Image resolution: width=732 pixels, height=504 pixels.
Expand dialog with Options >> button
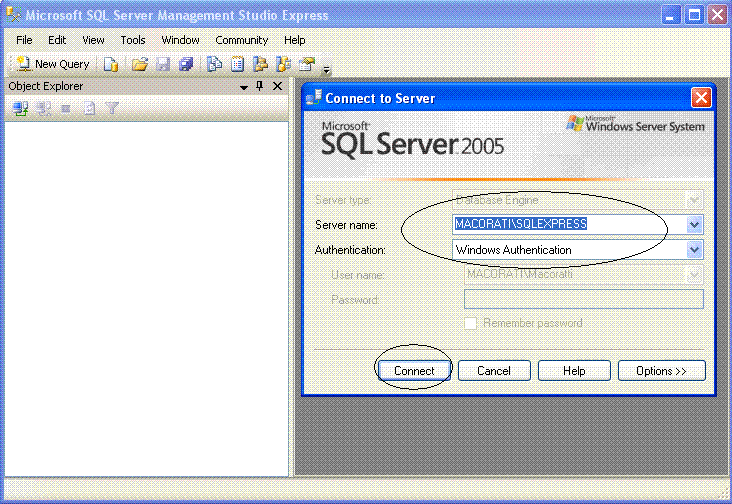[662, 371]
